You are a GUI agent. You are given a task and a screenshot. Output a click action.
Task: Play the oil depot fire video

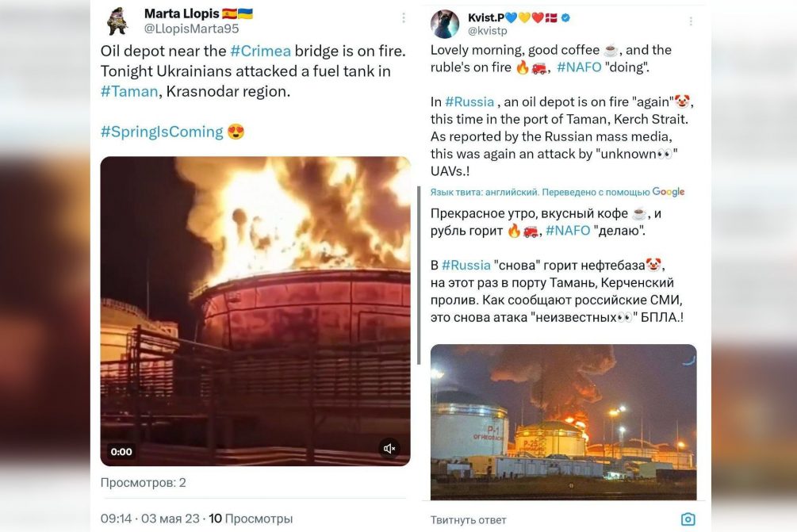tap(255, 311)
